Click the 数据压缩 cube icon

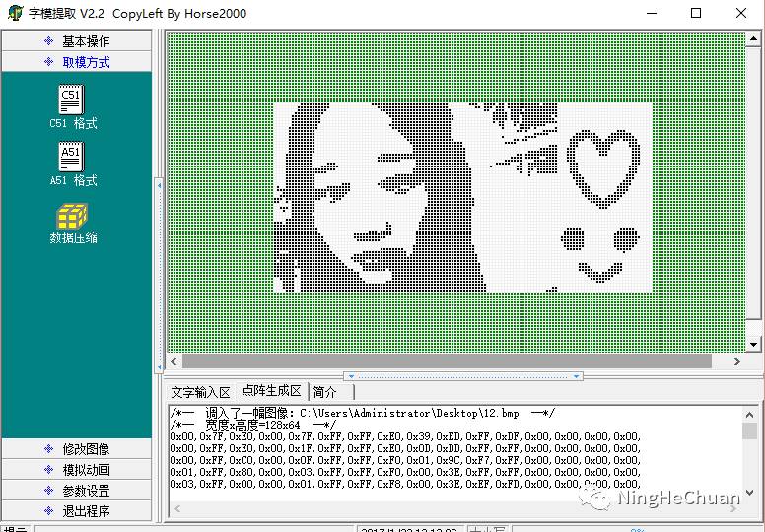click(72, 214)
